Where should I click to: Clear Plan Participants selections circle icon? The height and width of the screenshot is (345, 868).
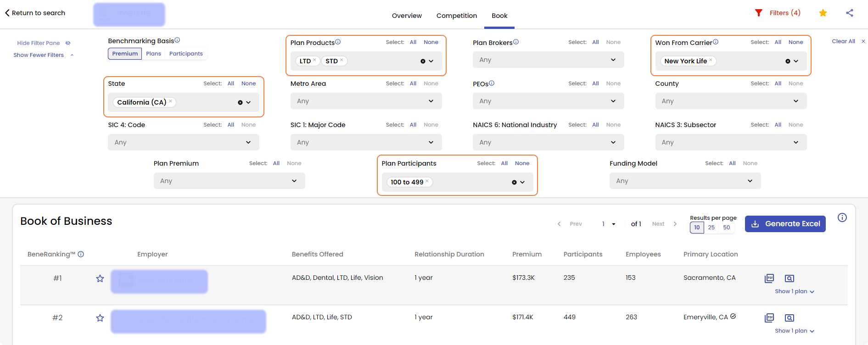click(514, 182)
